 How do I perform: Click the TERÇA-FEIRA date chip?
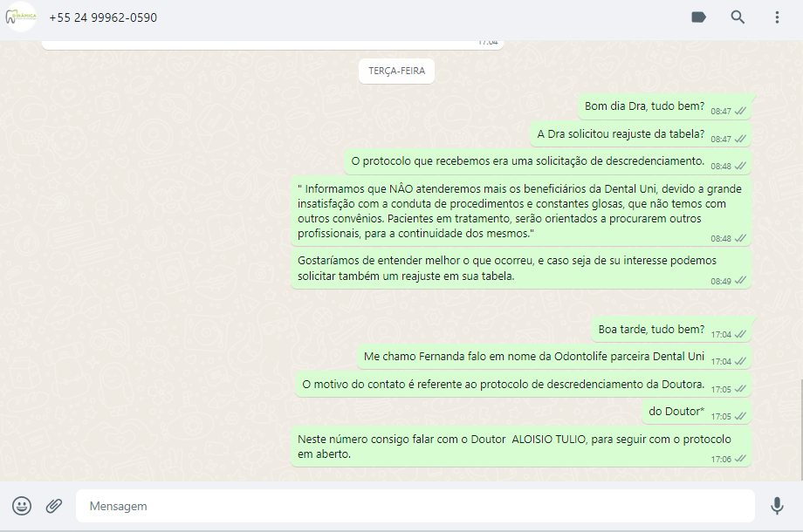[x=397, y=71]
